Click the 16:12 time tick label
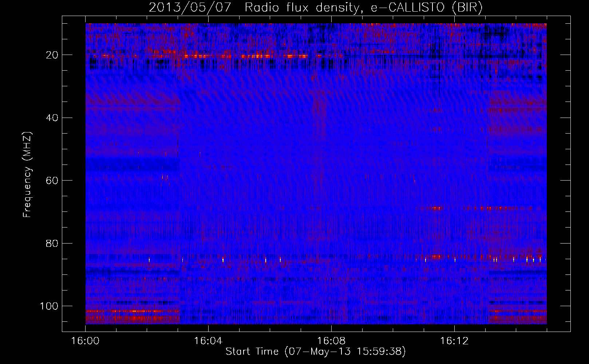This screenshot has height=364, width=589. coord(454,341)
